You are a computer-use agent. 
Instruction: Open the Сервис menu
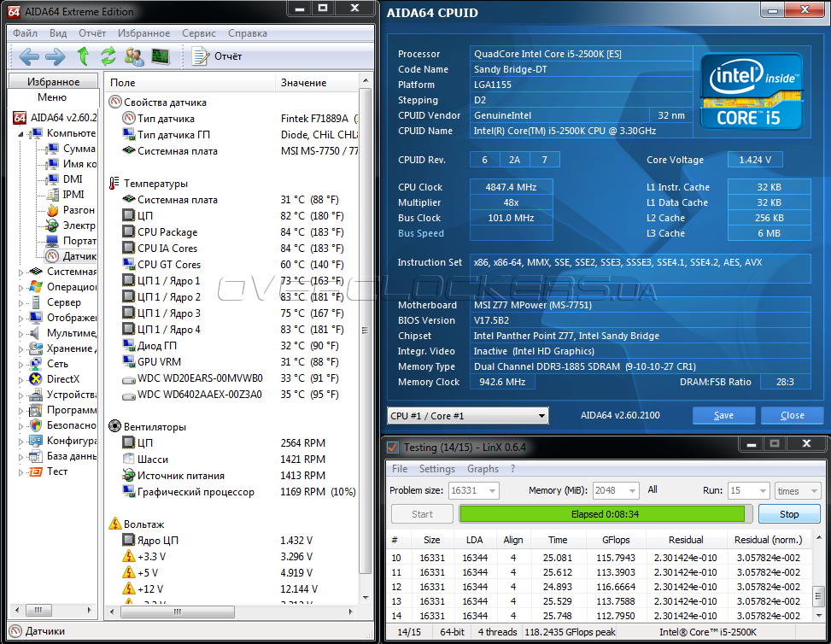(198, 33)
